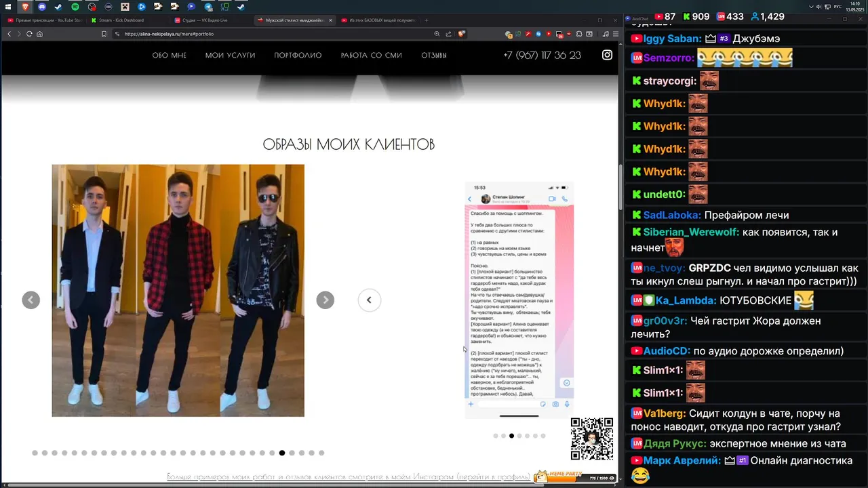
Task: Go back in browser history
Action: (8, 34)
